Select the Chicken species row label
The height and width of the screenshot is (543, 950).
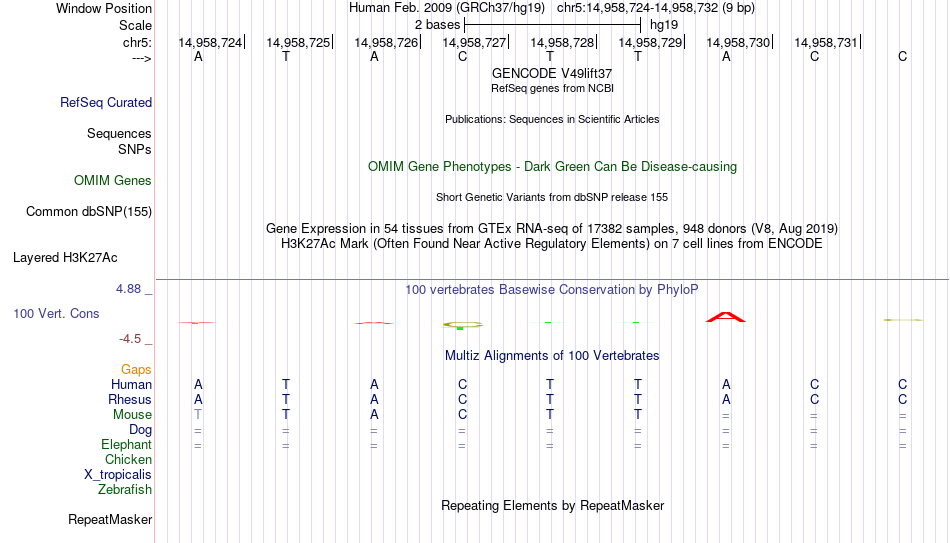(x=128, y=459)
